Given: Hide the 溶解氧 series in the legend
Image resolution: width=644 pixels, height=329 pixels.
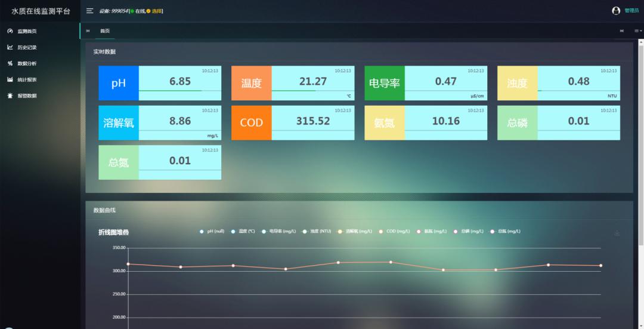Looking at the screenshot, I should [355, 231].
